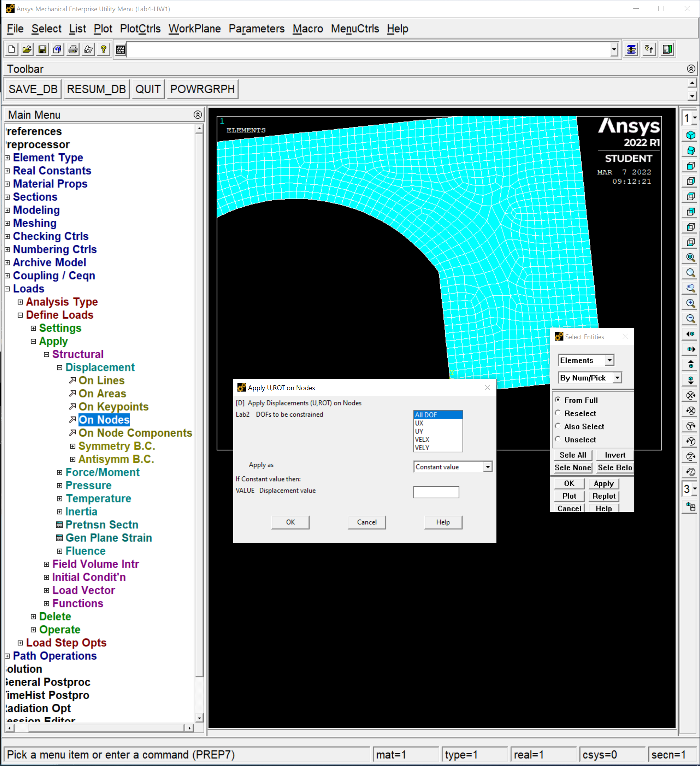Click the yellow question mark help icon
This screenshot has width=700, height=766.
(103, 50)
